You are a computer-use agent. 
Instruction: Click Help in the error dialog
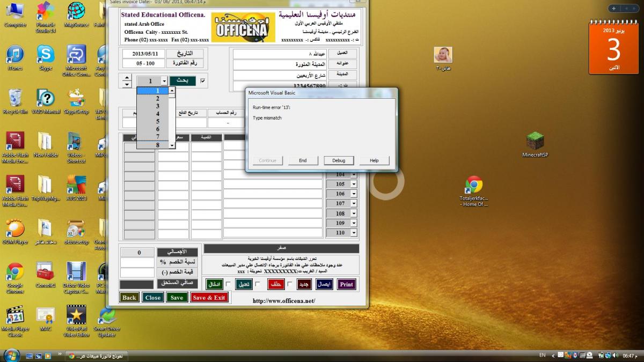point(374,160)
